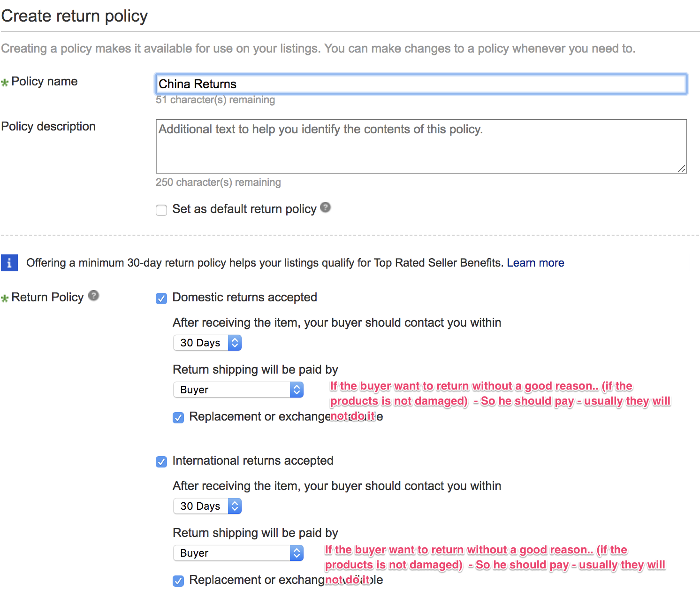Click arrow stepper on international Buyer select
Screen dimensions: 700x613
click(297, 553)
